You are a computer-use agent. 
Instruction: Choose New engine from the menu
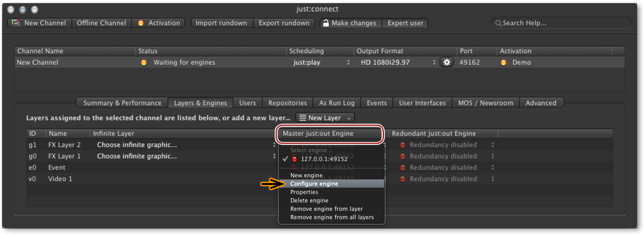click(331, 175)
